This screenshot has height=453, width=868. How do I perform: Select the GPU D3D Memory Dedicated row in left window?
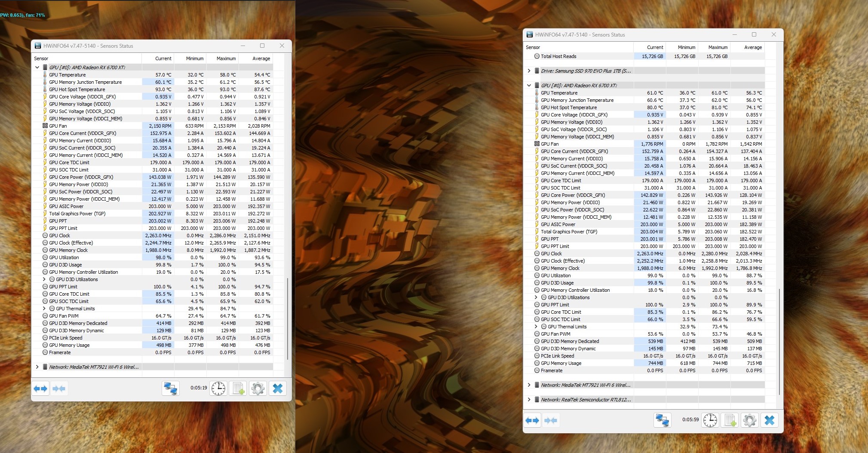(x=153, y=323)
